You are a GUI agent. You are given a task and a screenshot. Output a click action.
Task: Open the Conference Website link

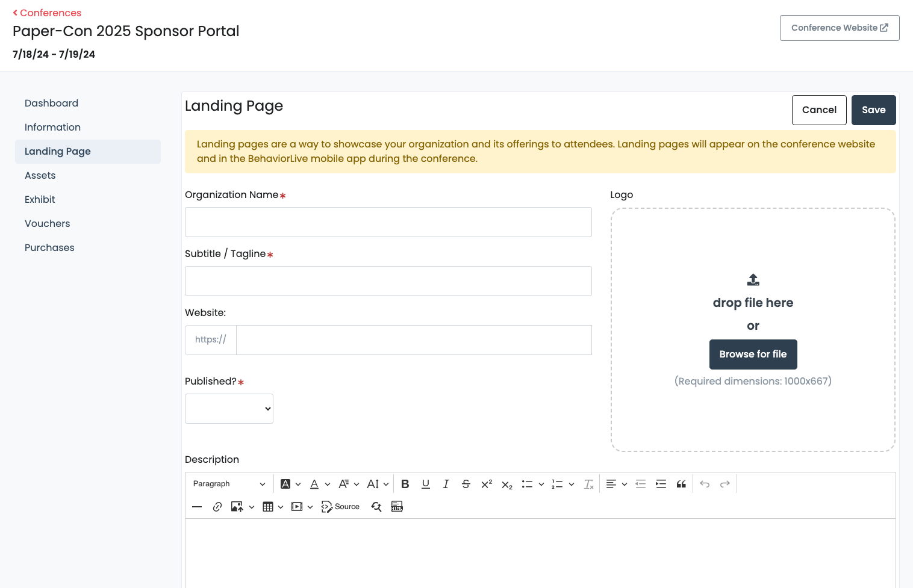(840, 28)
